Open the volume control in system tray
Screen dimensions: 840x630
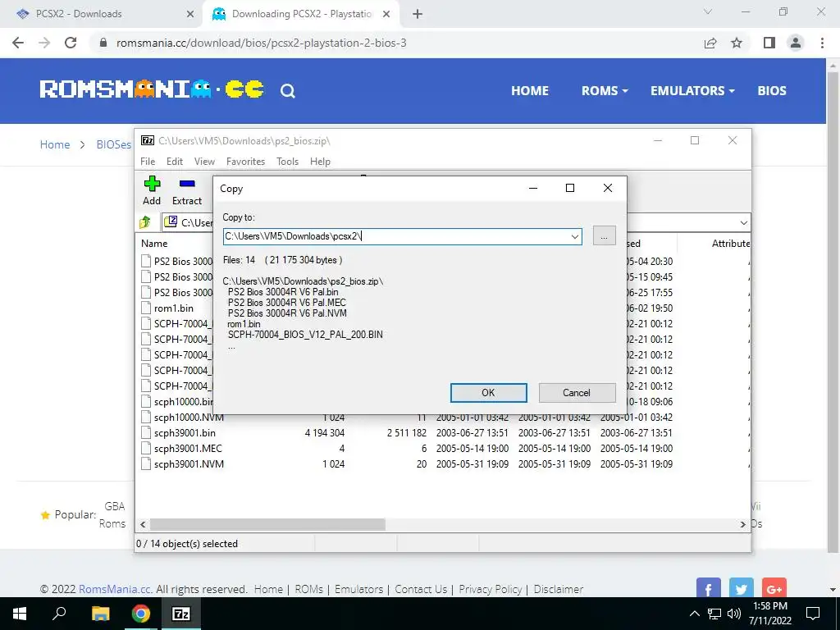734,614
